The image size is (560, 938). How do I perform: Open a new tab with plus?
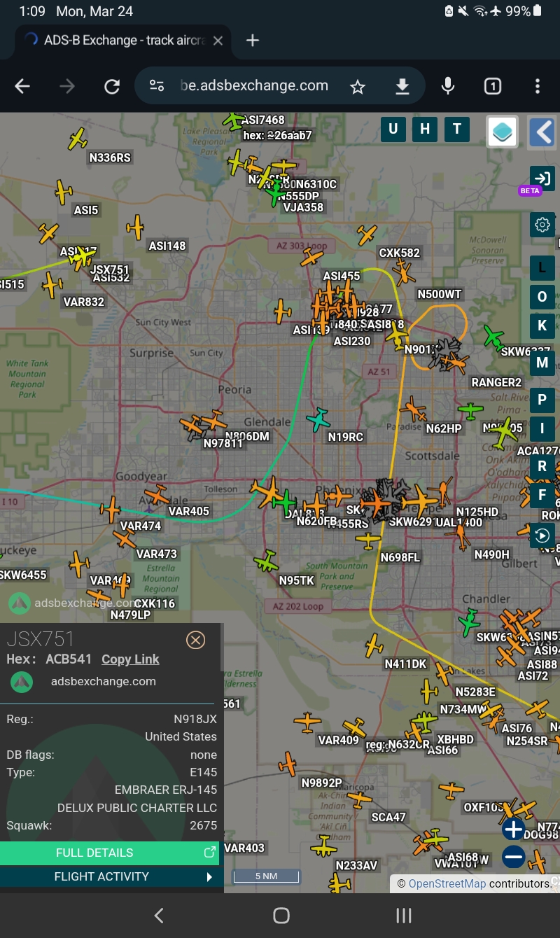click(253, 41)
